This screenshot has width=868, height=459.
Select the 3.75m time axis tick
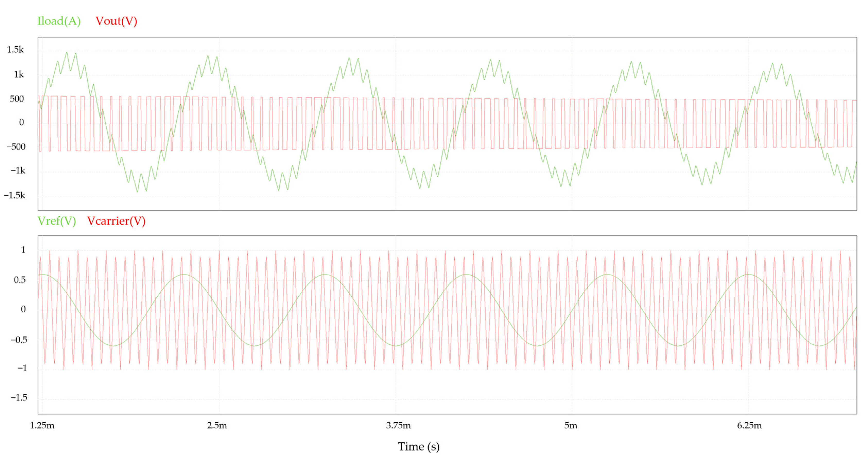[398, 426]
